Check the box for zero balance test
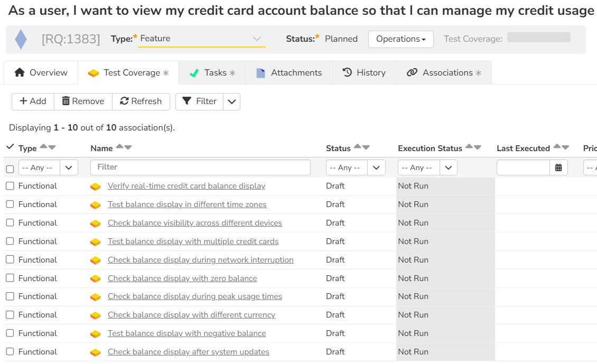 [10, 278]
